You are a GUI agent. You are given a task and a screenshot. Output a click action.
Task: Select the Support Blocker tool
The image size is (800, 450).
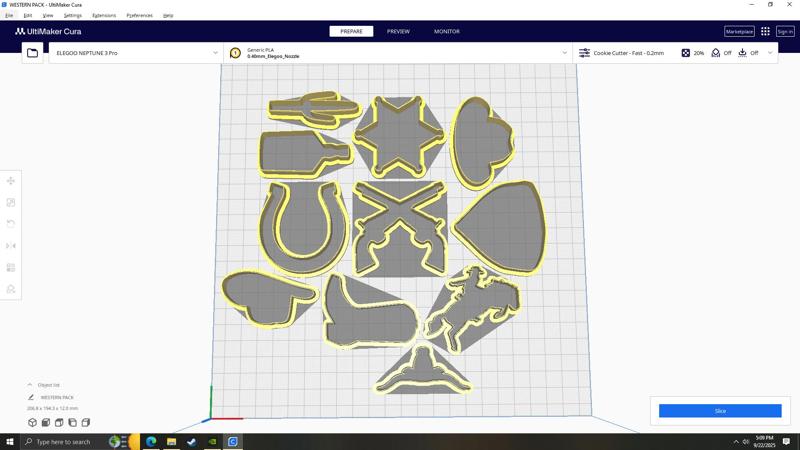click(x=11, y=289)
